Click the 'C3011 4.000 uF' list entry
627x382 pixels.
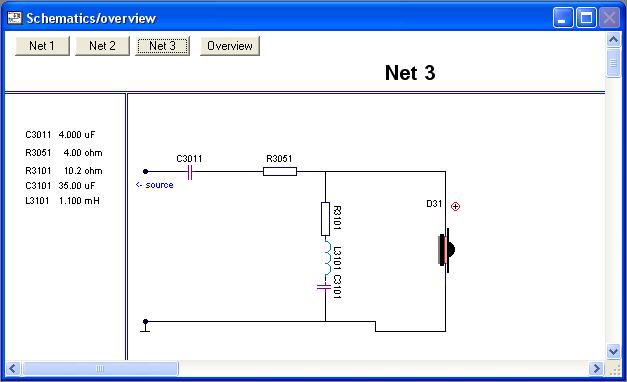(60, 135)
